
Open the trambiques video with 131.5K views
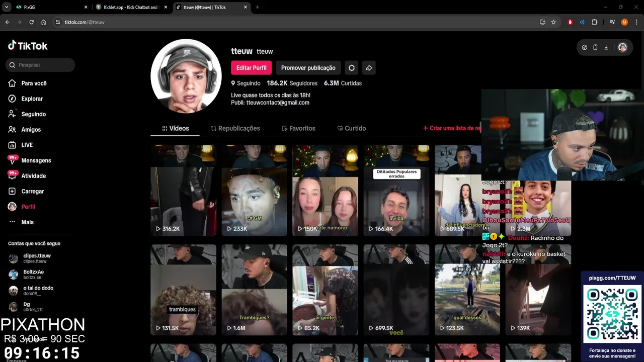[x=183, y=290]
